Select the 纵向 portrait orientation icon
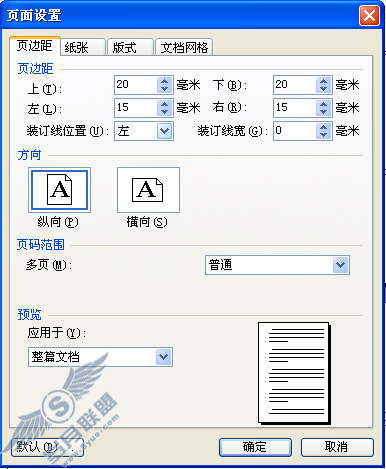 [x=60, y=190]
